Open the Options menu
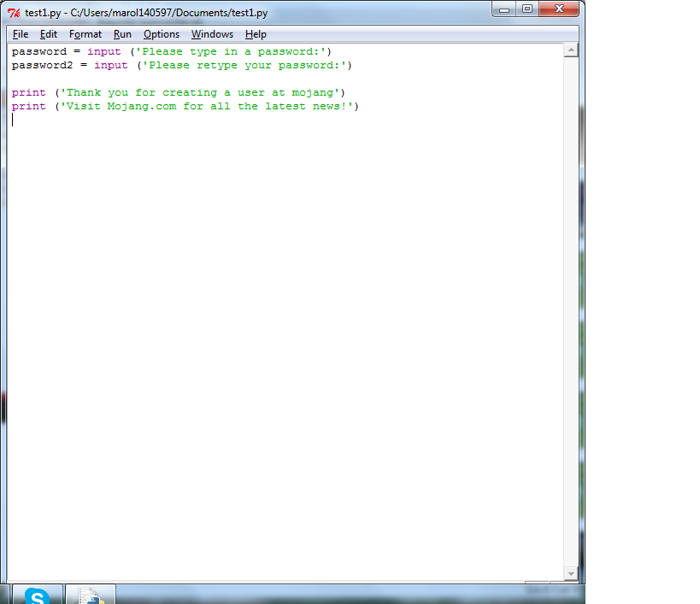This screenshot has height=604, width=700. [162, 34]
